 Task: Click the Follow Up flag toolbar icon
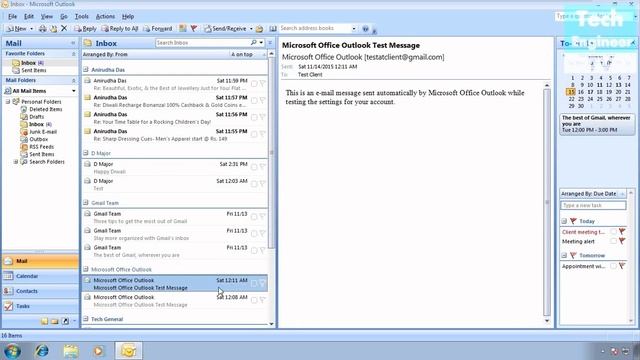click(x=194, y=29)
